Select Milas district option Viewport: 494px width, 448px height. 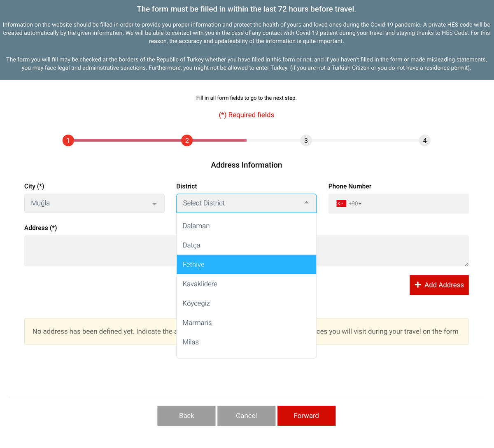(x=246, y=342)
